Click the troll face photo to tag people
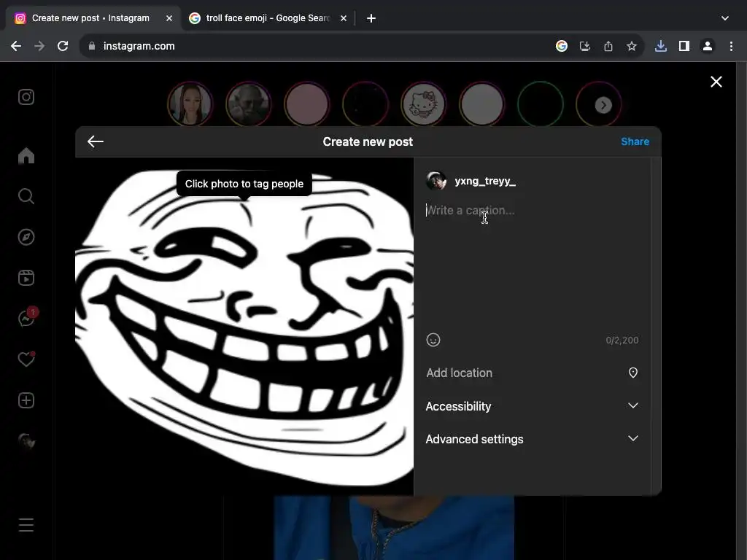The height and width of the screenshot is (560, 747). click(244, 326)
